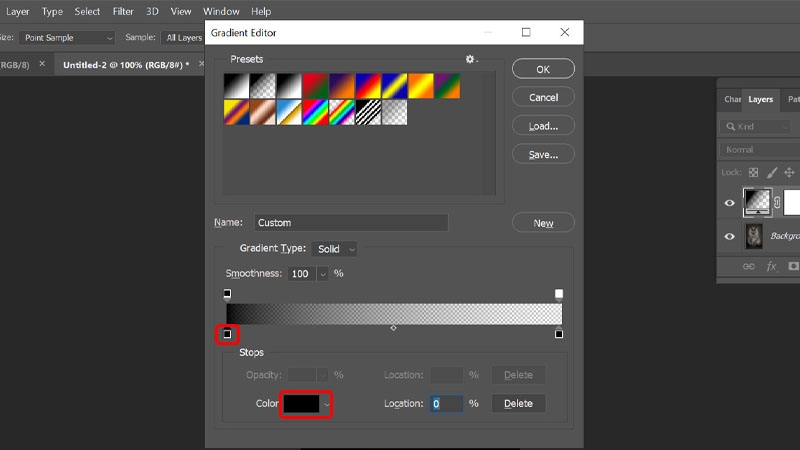Select the left black color stop below gradient bar
Screen dimensions: 800x450
pyautogui.click(x=227, y=334)
